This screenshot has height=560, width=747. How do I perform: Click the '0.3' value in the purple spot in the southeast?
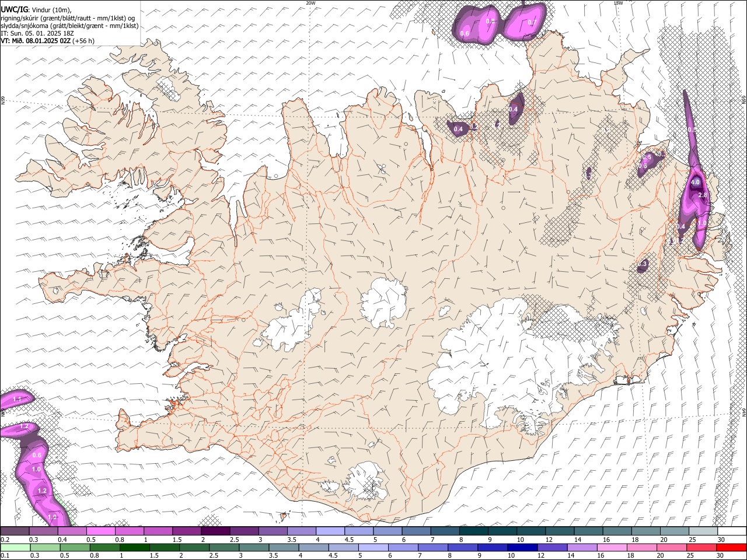tap(643, 264)
